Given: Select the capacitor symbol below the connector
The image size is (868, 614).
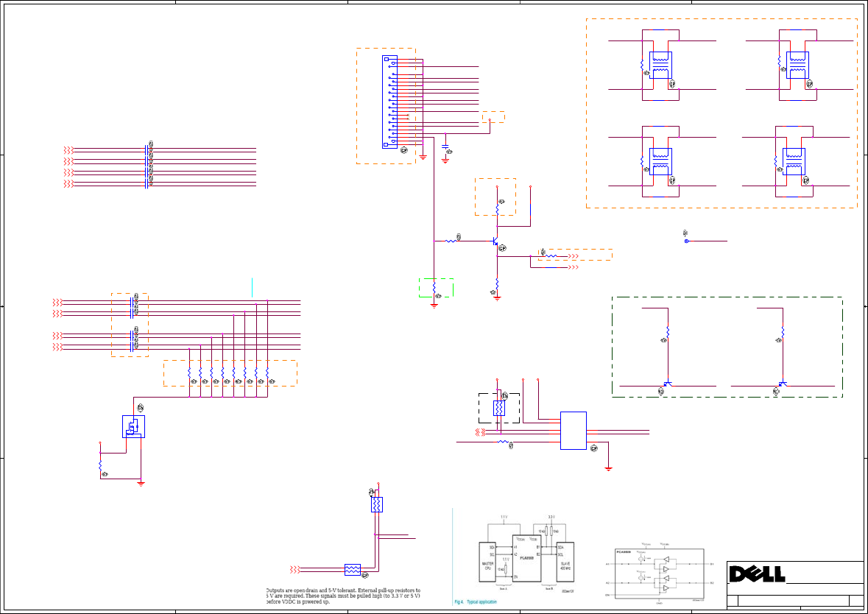Looking at the screenshot, I should point(445,147).
